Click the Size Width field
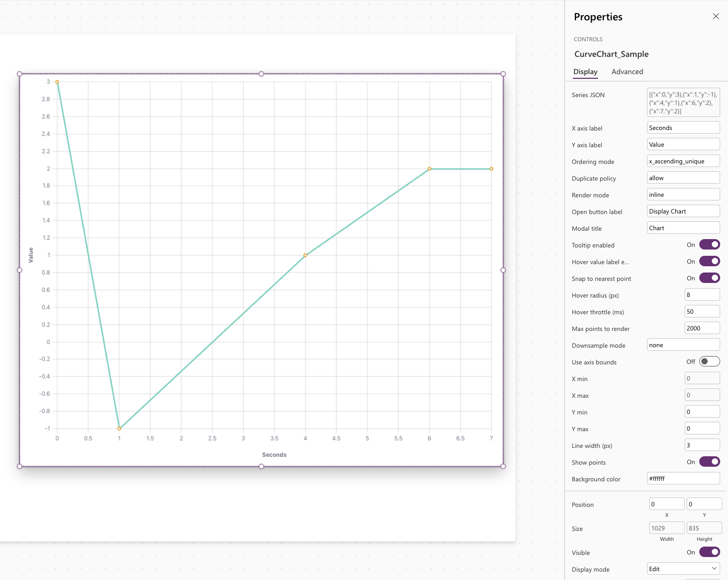Viewport: 728px width, 580px height. pos(666,528)
